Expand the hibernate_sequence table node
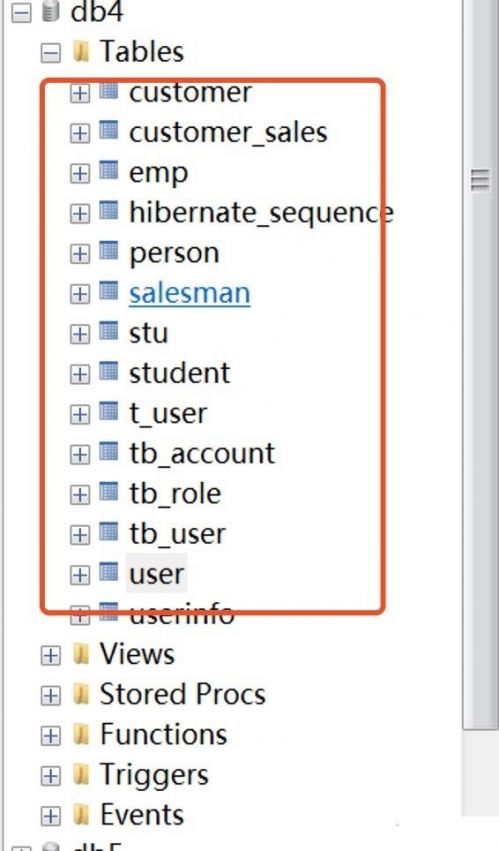This screenshot has height=851, width=499. 80,214
